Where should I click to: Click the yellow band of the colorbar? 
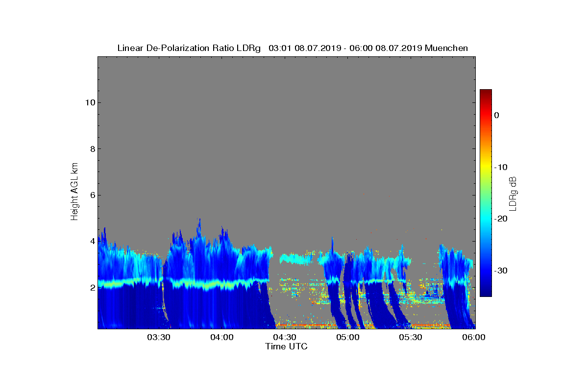tap(486, 167)
